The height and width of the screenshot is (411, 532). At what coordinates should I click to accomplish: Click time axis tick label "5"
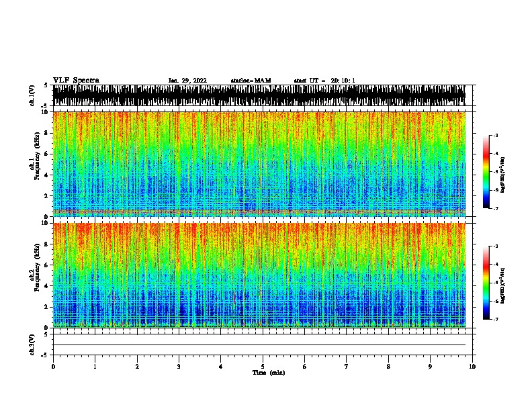pos(263,367)
